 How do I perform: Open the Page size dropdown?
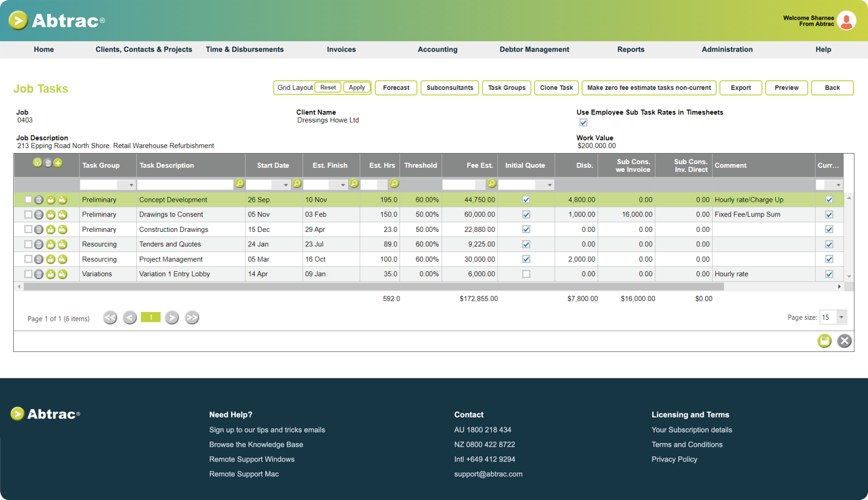tap(841, 317)
